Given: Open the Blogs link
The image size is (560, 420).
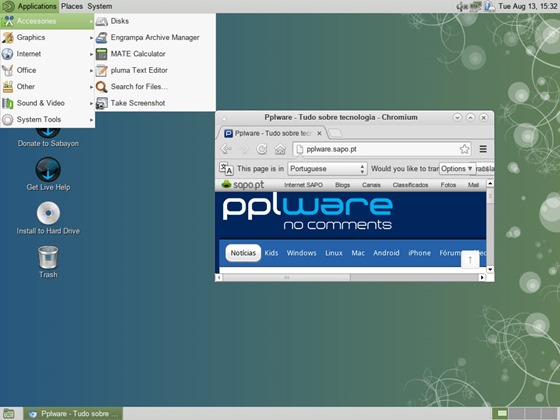Looking at the screenshot, I should tap(342, 185).
